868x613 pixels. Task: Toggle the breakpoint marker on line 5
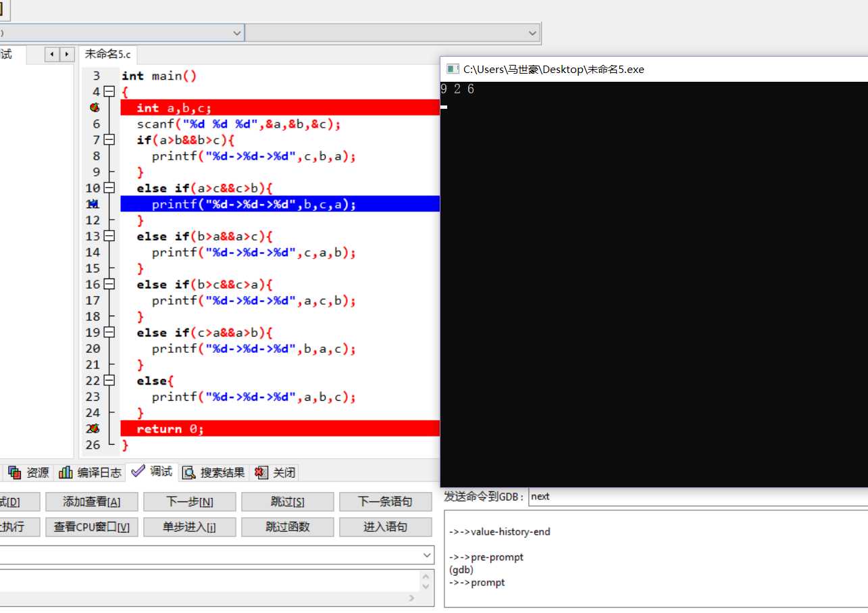click(x=95, y=107)
